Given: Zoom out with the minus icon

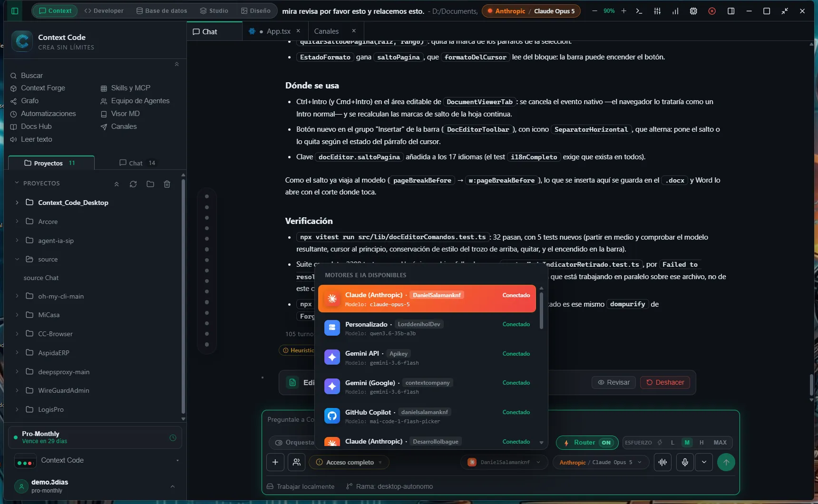Looking at the screenshot, I should [594, 11].
